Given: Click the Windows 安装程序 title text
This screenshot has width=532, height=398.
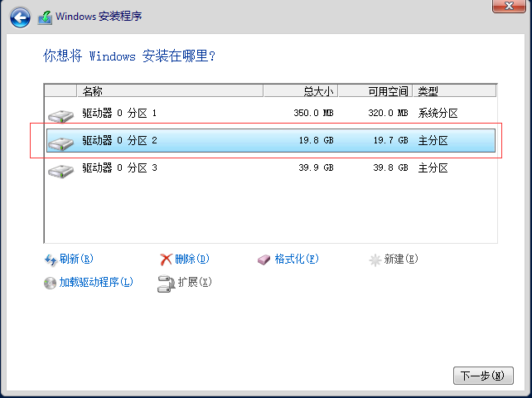Looking at the screenshot, I should (x=99, y=17).
